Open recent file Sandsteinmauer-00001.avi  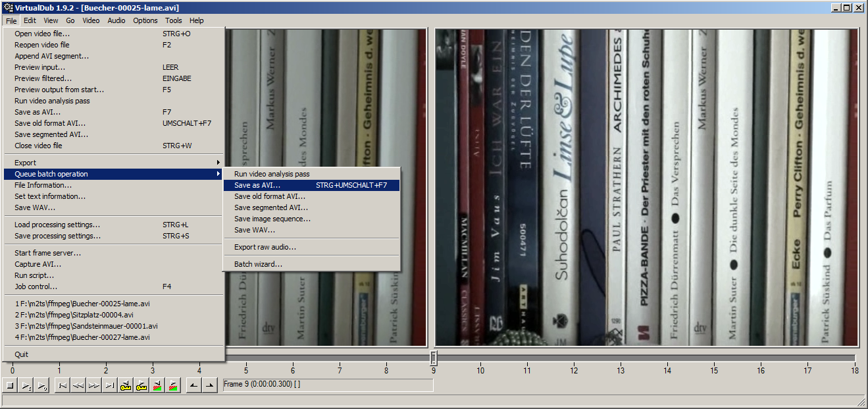pos(114,326)
